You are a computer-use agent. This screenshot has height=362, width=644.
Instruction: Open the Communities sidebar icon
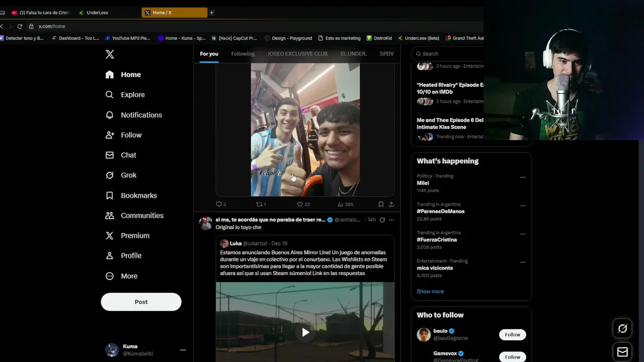tap(110, 215)
